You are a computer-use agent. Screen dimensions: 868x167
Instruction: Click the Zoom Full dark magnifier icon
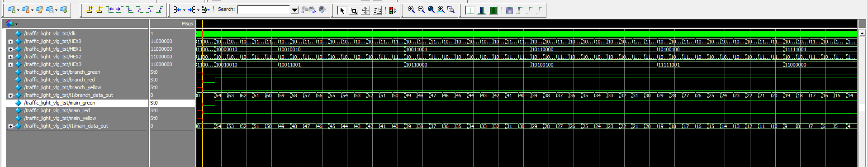click(431, 10)
